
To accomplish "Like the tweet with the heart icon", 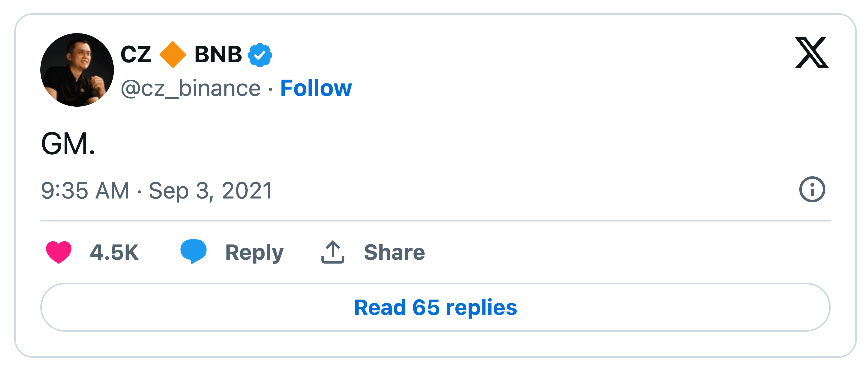I will (59, 252).
